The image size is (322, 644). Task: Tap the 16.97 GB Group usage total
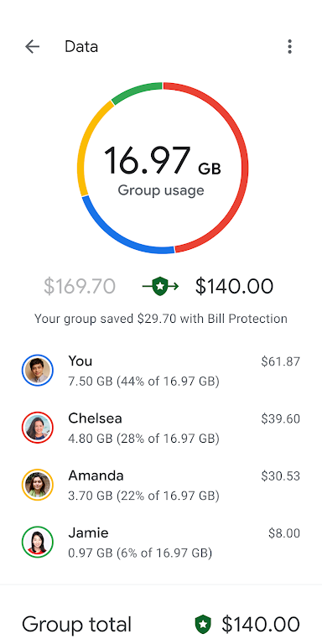tap(162, 170)
